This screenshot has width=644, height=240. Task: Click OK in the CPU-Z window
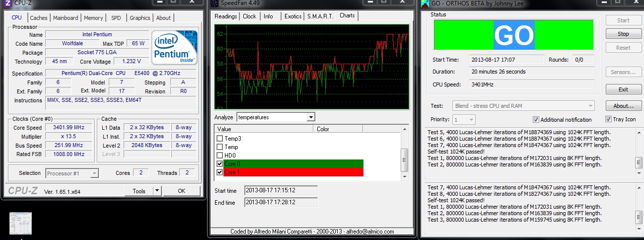pyautogui.click(x=181, y=191)
